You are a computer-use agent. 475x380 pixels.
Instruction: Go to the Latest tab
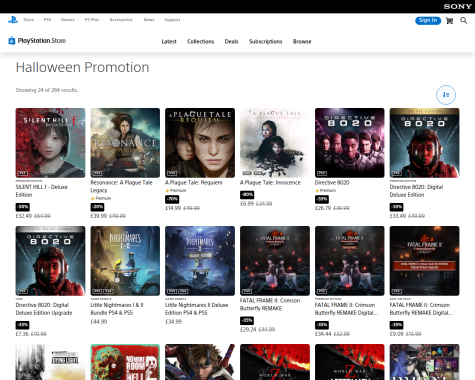169,42
